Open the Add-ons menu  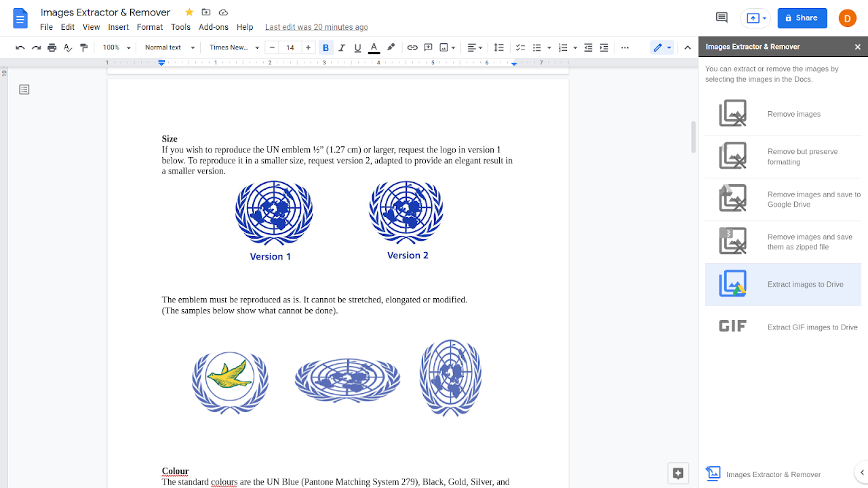tap(214, 27)
